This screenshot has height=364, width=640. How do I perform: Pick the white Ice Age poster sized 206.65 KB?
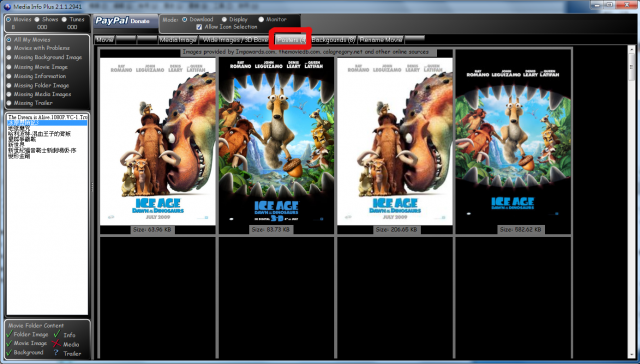[395, 141]
